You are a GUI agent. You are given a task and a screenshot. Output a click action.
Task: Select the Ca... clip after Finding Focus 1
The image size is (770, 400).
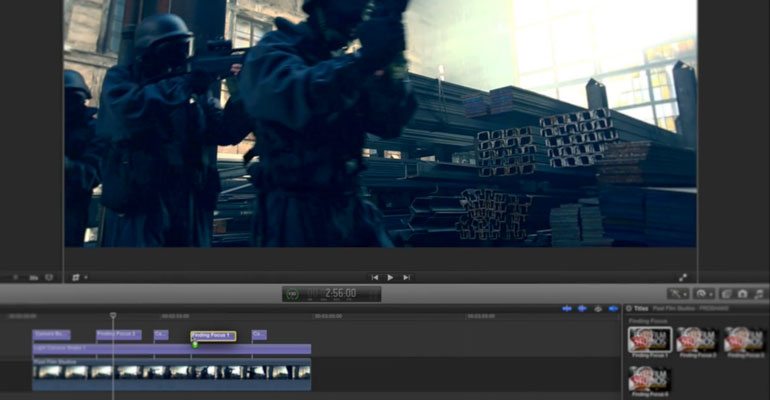coord(259,335)
